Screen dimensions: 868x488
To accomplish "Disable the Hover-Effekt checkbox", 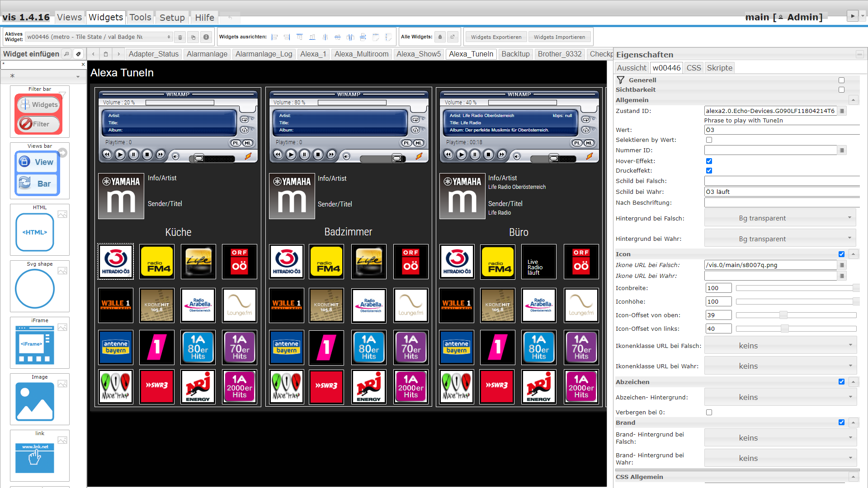I will tap(709, 161).
